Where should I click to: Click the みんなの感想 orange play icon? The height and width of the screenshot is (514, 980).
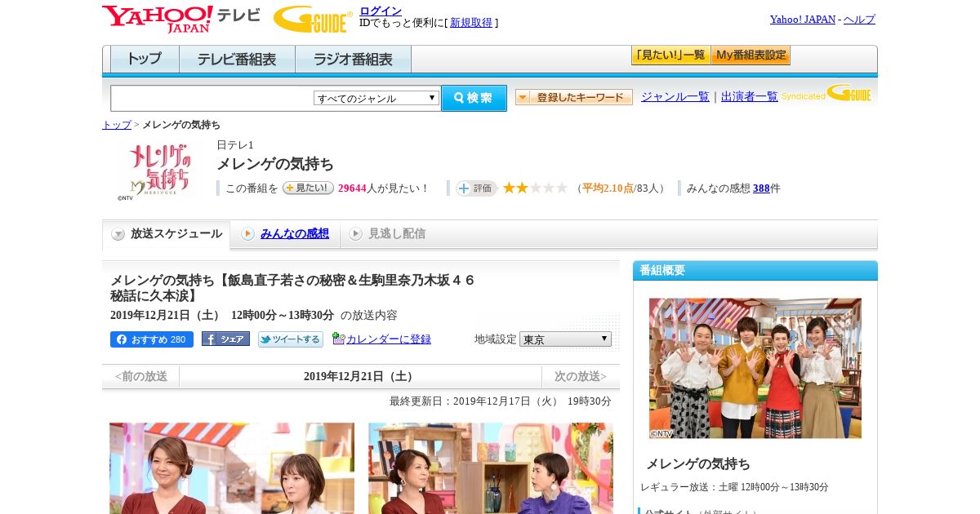click(247, 234)
